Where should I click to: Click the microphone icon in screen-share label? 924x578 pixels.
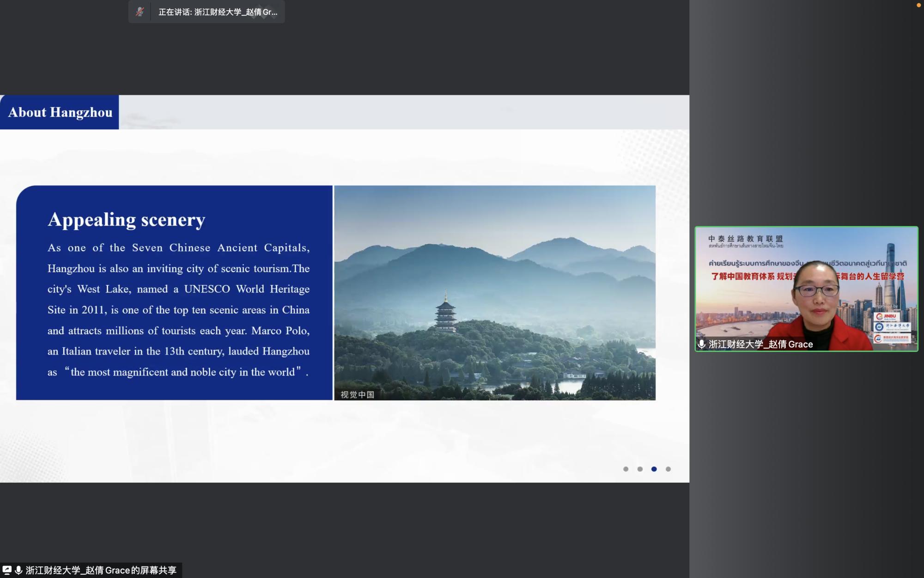tap(18, 570)
